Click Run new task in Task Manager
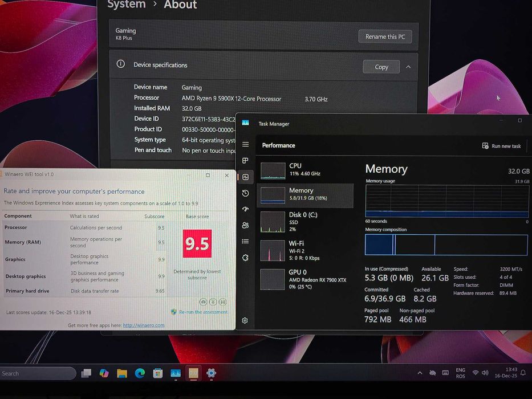Image resolution: width=532 pixels, height=399 pixels. (x=501, y=146)
